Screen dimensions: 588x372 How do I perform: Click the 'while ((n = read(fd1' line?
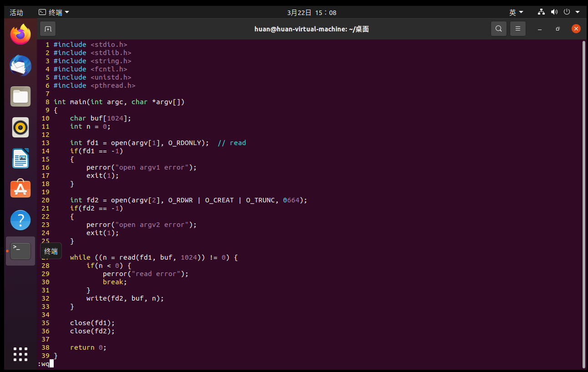pyautogui.click(x=154, y=257)
